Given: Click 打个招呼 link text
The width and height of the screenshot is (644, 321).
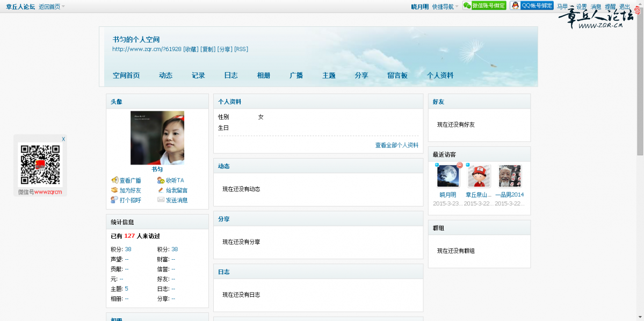Looking at the screenshot, I should (x=130, y=200).
